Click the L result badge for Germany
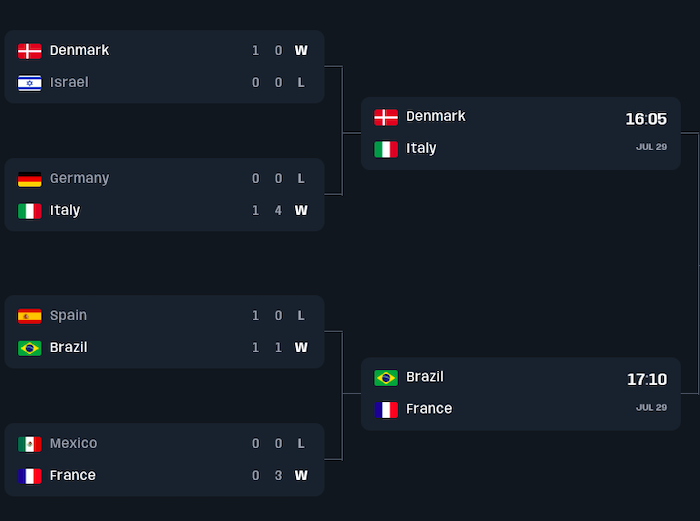The width and height of the screenshot is (700, 521). pos(301,178)
